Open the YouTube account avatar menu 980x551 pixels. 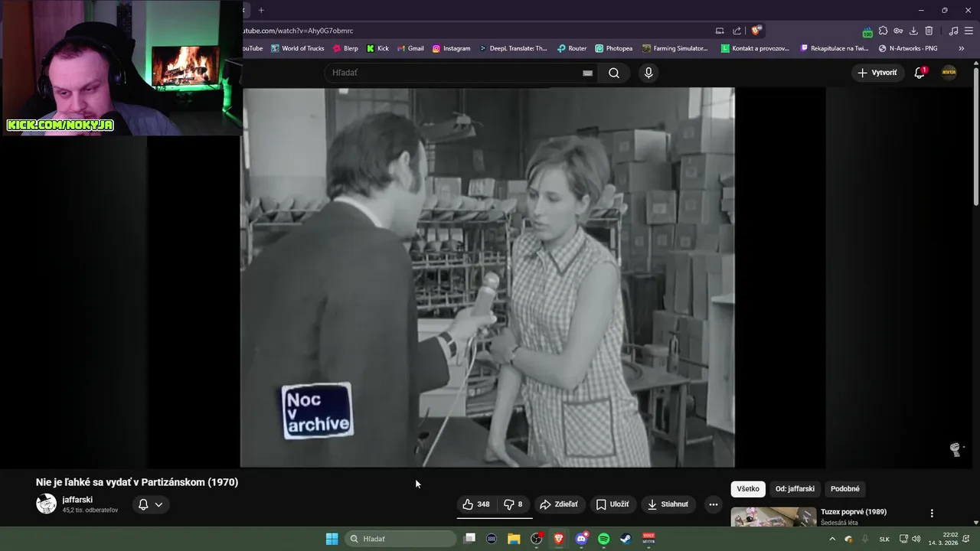[x=949, y=73]
